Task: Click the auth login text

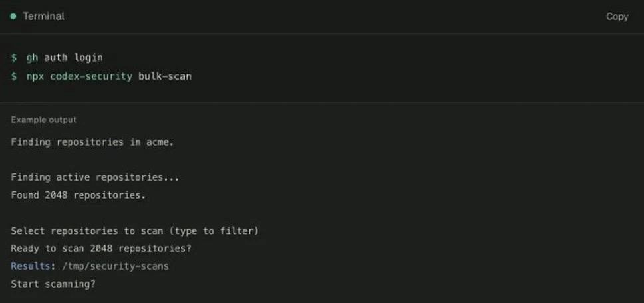Action: pos(74,58)
